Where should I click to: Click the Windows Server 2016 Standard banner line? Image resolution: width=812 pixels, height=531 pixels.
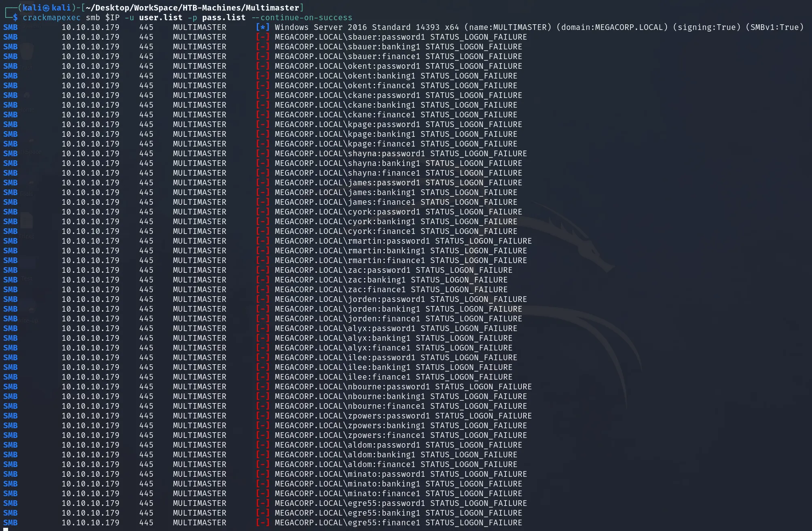tap(539, 27)
